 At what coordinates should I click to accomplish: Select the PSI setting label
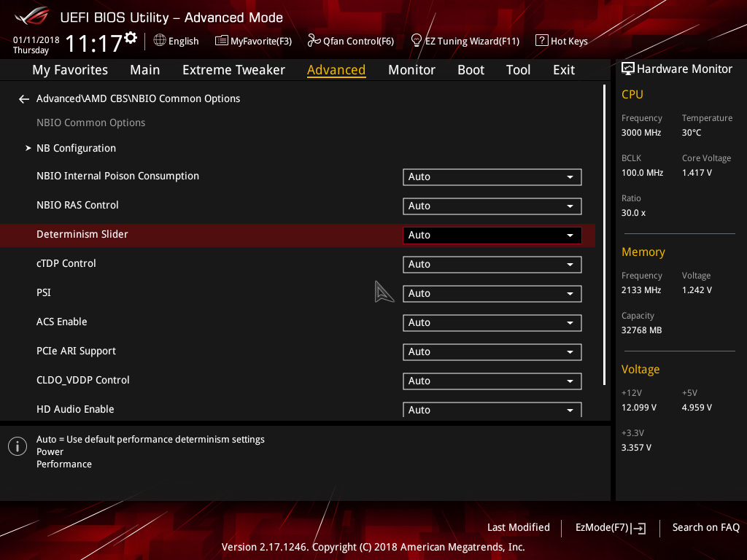click(x=43, y=292)
